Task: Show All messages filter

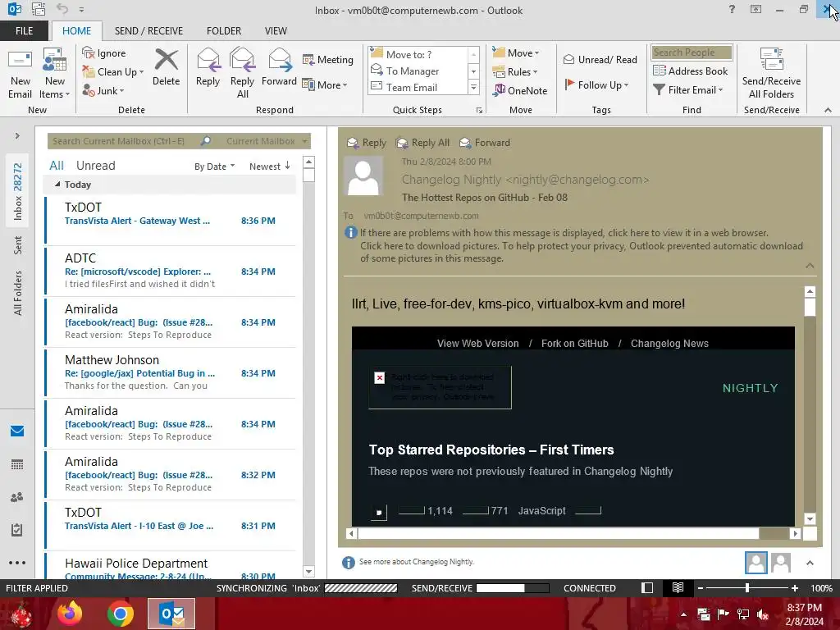Action: coord(57,166)
